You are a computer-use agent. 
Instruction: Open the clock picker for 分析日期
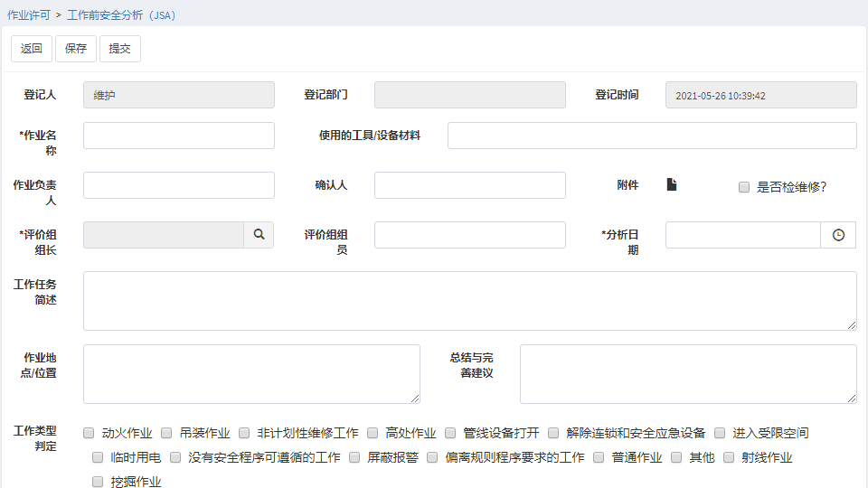(838, 235)
